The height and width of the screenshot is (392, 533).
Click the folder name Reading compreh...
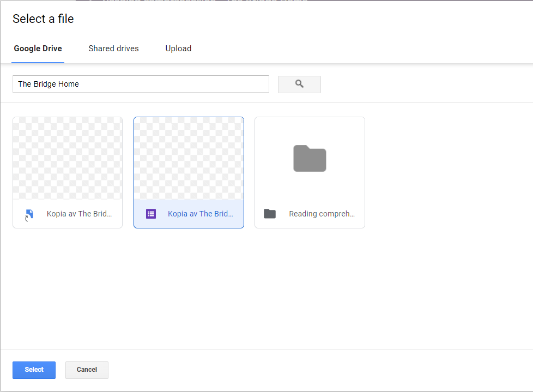[x=322, y=214]
